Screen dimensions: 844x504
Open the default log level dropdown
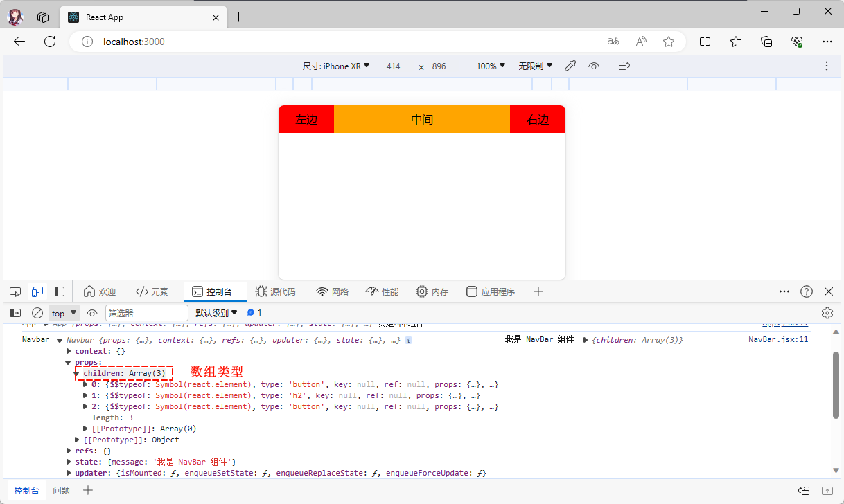tap(216, 313)
